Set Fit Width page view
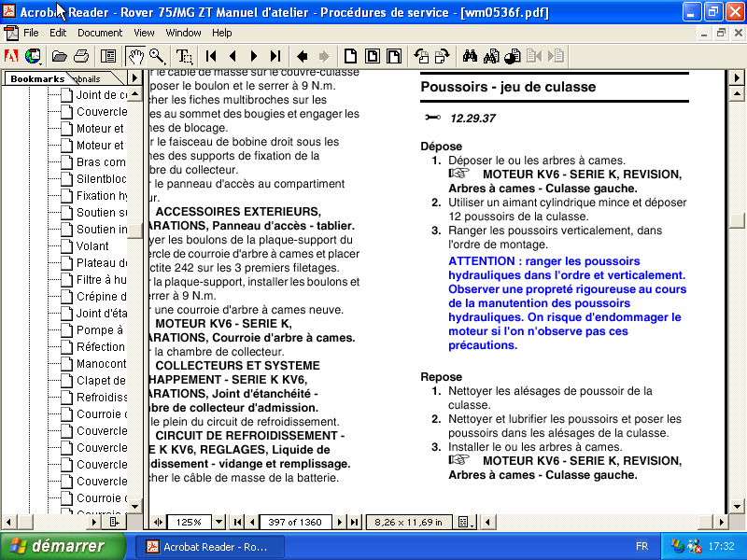The image size is (747, 560). 394,56
